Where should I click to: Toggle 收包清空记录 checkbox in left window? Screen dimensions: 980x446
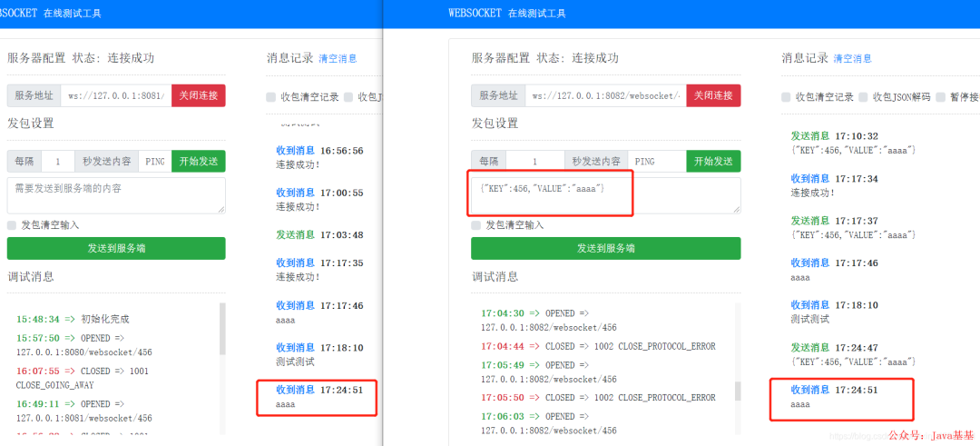pyautogui.click(x=270, y=97)
